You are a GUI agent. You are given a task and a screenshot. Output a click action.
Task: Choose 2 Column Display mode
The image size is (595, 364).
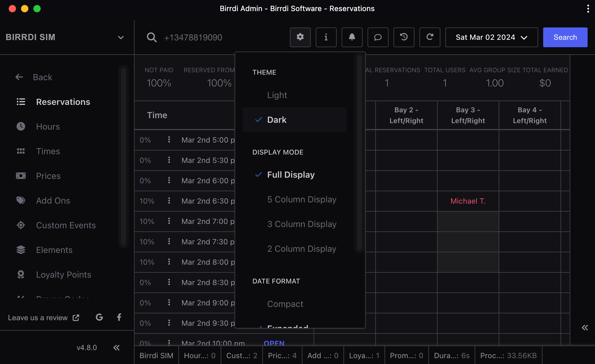point(294,249)
